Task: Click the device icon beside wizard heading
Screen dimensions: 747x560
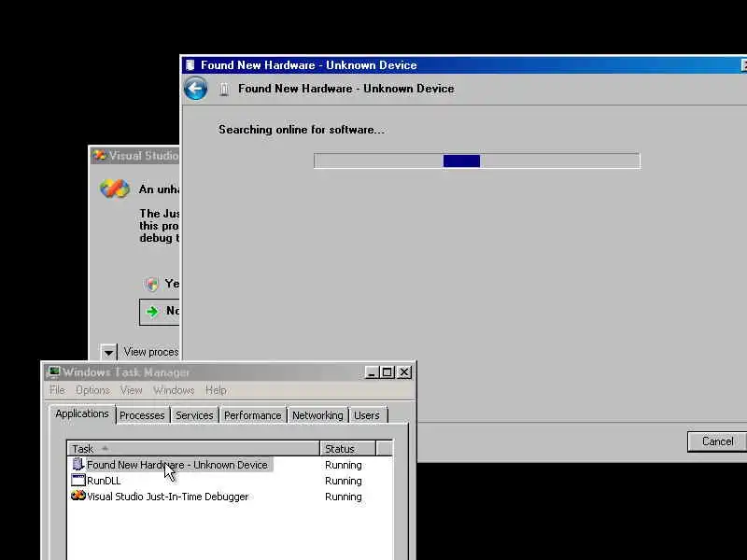Action: tap(224, 89)
